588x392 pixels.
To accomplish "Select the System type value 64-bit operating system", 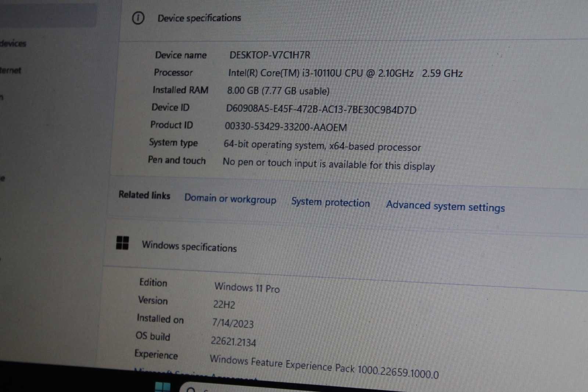I will (x=322, y=146).
